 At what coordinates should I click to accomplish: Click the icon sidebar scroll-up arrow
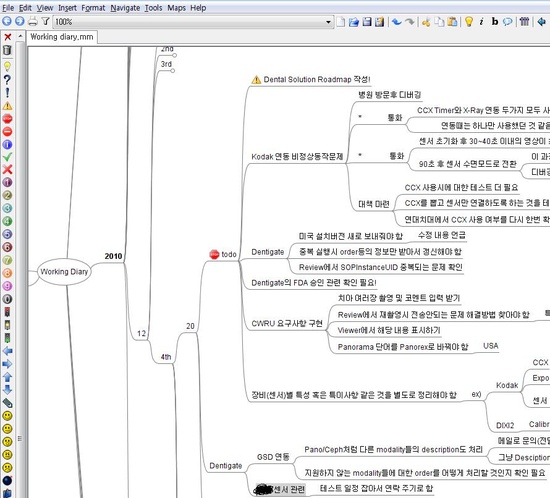click(20, 36)
